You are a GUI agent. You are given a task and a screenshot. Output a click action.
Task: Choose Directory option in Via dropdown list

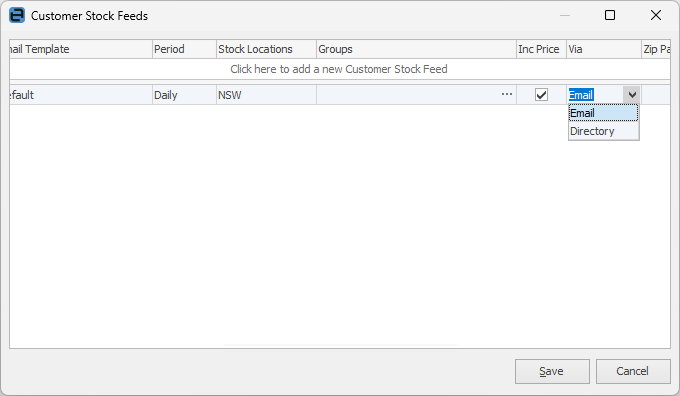tap(603, 131)
